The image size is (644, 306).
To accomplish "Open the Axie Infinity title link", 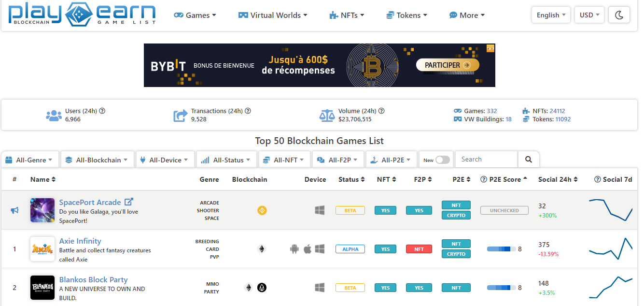I will [x=80, y=241].
